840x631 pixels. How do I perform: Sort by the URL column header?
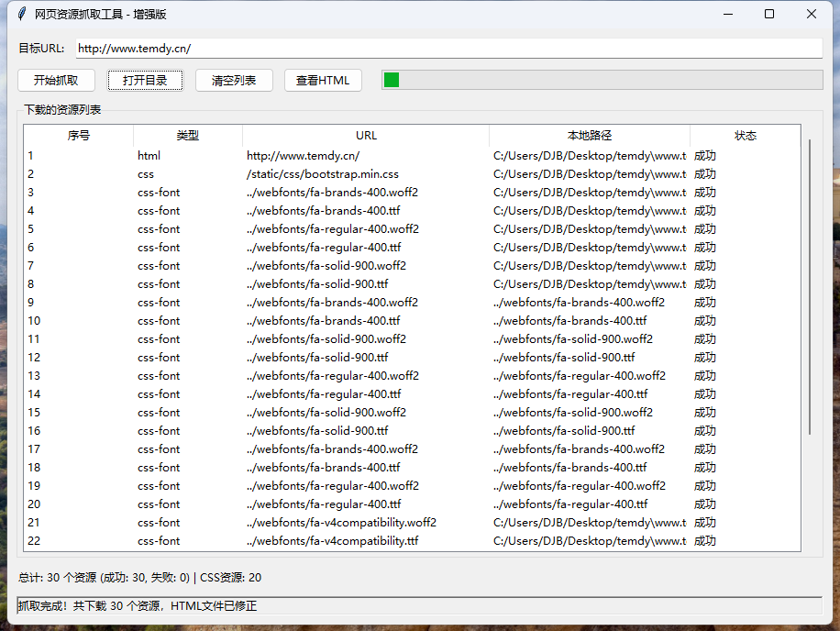click(366, 135)
